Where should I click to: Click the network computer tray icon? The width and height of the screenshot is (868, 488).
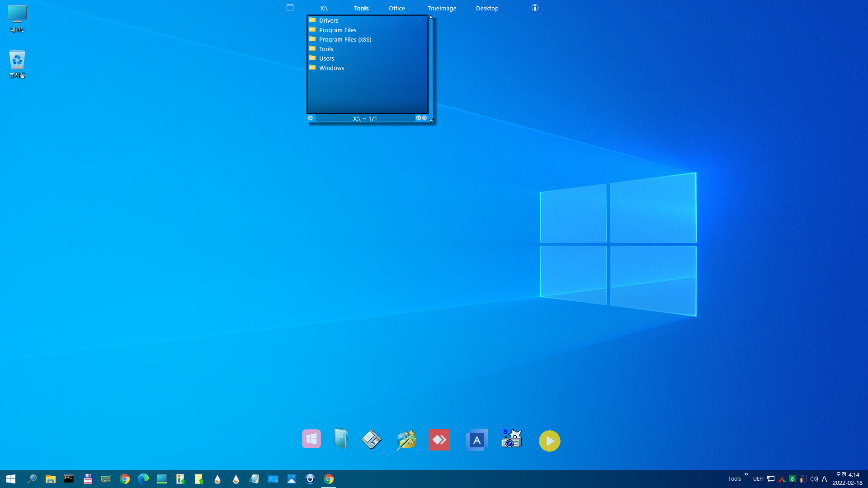pyautogui.click(x=771, y=479)
